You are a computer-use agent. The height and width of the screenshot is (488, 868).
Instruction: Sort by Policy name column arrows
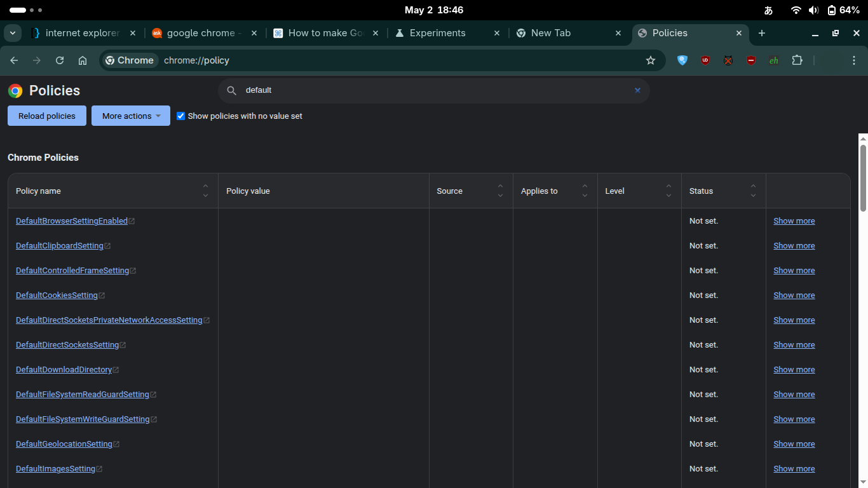pos(205,191)
